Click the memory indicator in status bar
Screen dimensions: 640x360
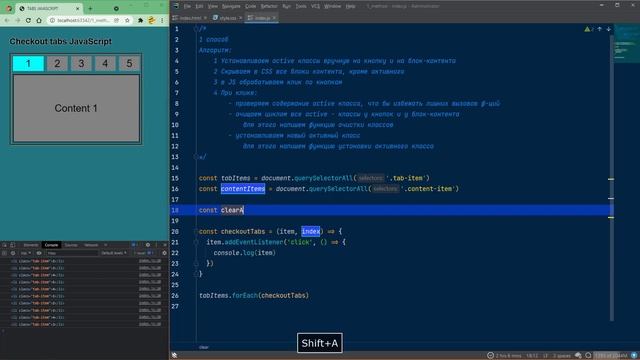tap(611, 356)
